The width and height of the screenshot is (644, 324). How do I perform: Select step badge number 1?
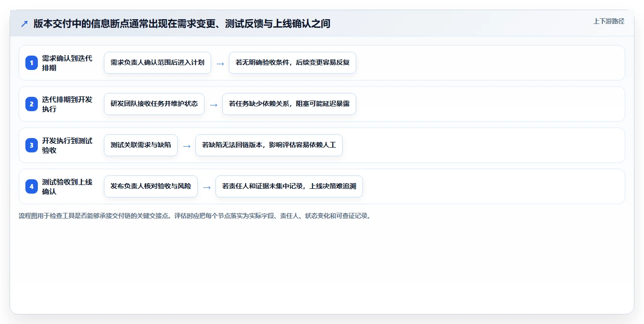pyautogui.click(x=32, y=63)
